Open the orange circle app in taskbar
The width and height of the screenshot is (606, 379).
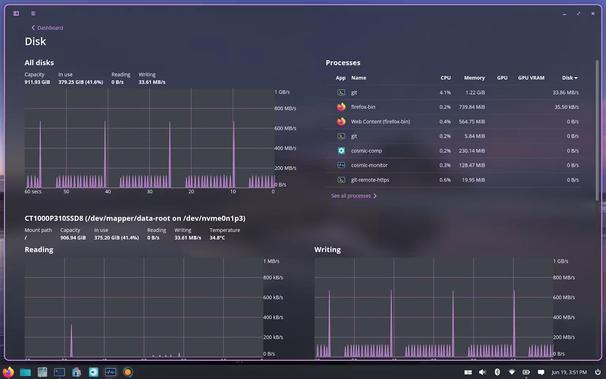pos(128,372)
